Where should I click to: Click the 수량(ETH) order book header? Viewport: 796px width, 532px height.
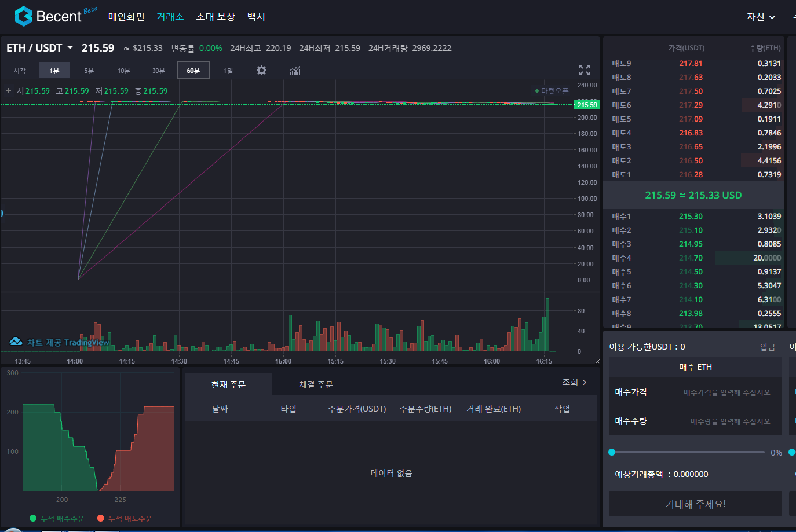765,48
